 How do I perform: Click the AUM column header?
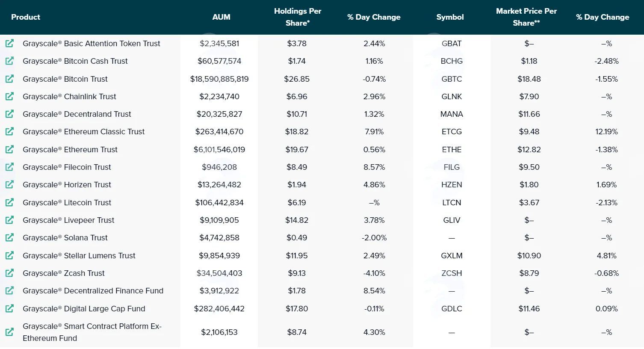(x=221, y=17)
